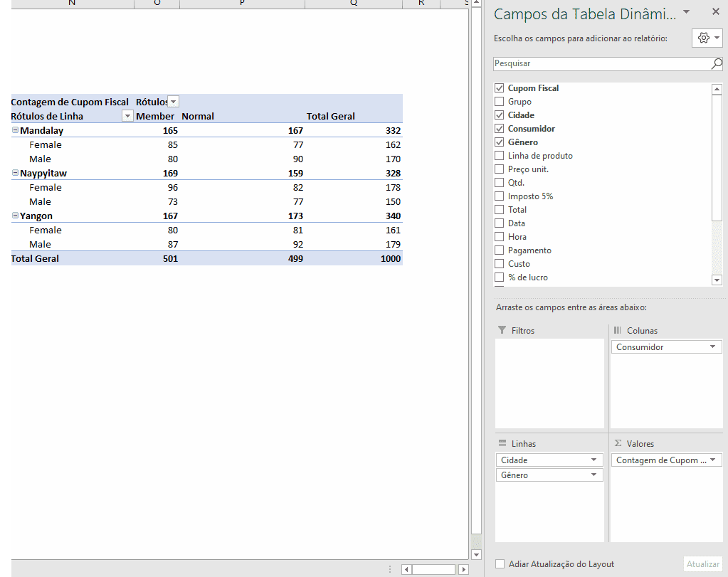Open the pane title options arrow
The width and height of the screenshot is (728, 577).
tap(685, 12)
